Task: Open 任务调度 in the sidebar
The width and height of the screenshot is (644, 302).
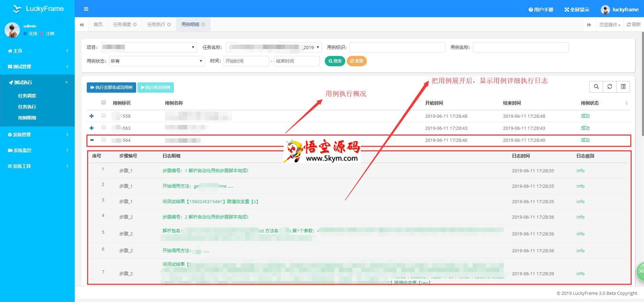Action: tap(27, 96)
